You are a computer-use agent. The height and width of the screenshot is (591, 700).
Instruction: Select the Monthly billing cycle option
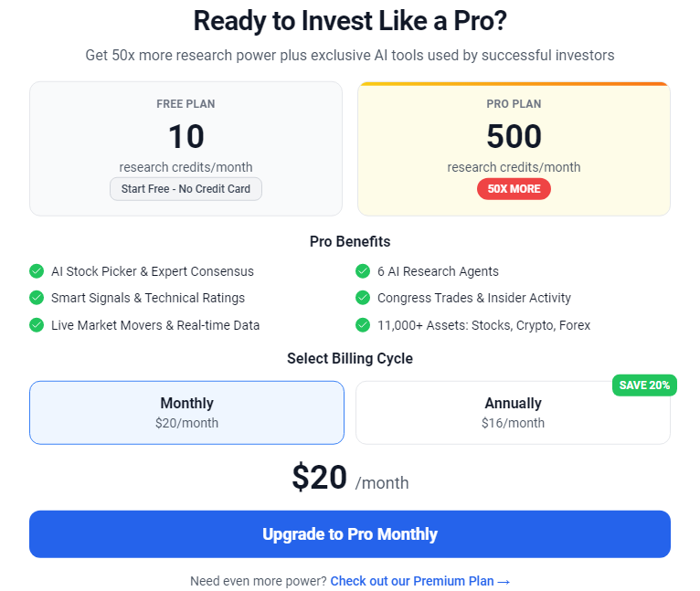tap(186, 413)
